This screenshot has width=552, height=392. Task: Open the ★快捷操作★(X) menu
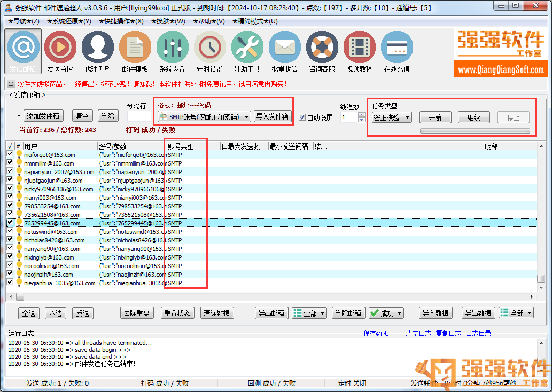(121, 21)
